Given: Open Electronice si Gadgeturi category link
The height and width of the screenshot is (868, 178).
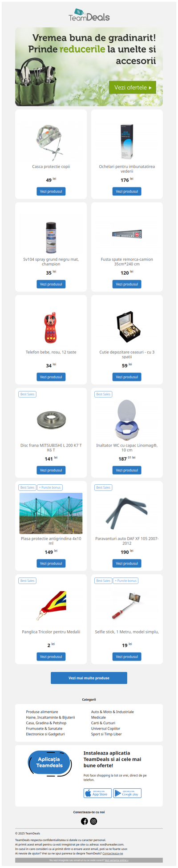Looking at the screenshot, I should (45, 734).
